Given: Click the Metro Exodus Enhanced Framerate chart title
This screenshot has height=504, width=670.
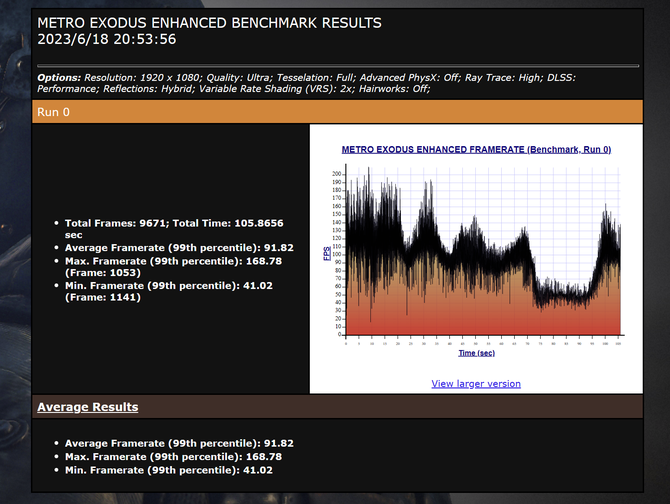Looking at the screenshot, I should [476, 149].
